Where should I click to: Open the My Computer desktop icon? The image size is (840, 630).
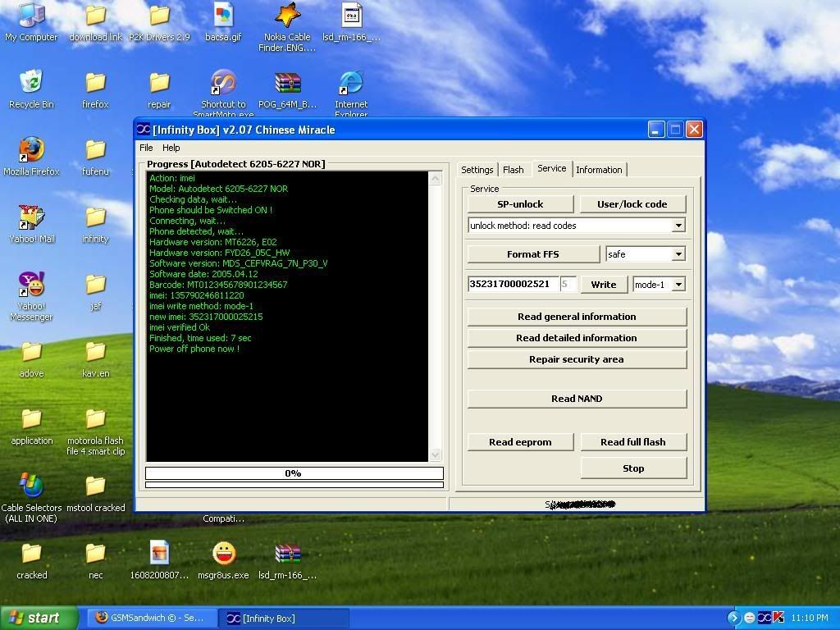pyautogui.click(x=31, y=17)
